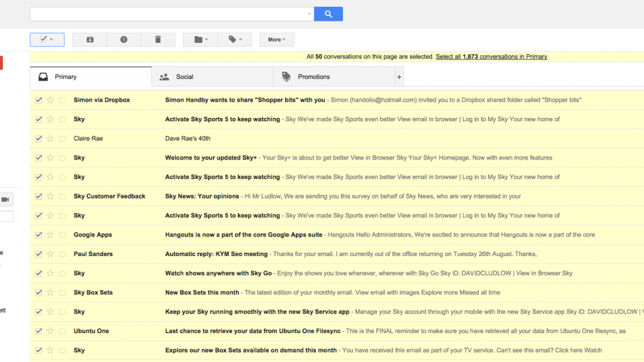The width and height of the screenshot is (644, 362).
Task: Add a new inbox tab with plus
Action: (x=398, y=76)
